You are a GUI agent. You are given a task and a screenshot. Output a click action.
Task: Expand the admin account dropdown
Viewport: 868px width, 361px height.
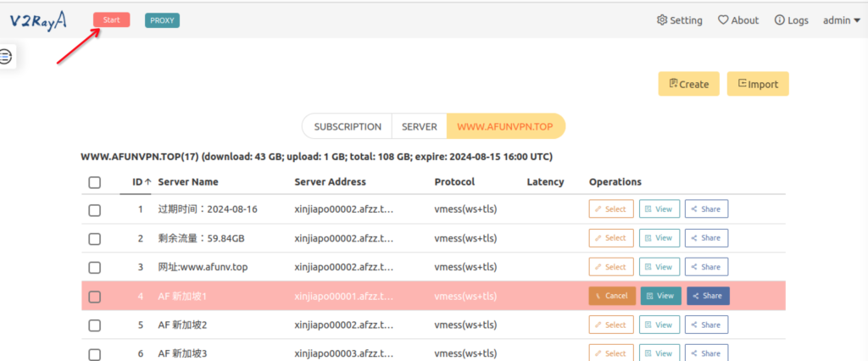click(841, 20)
